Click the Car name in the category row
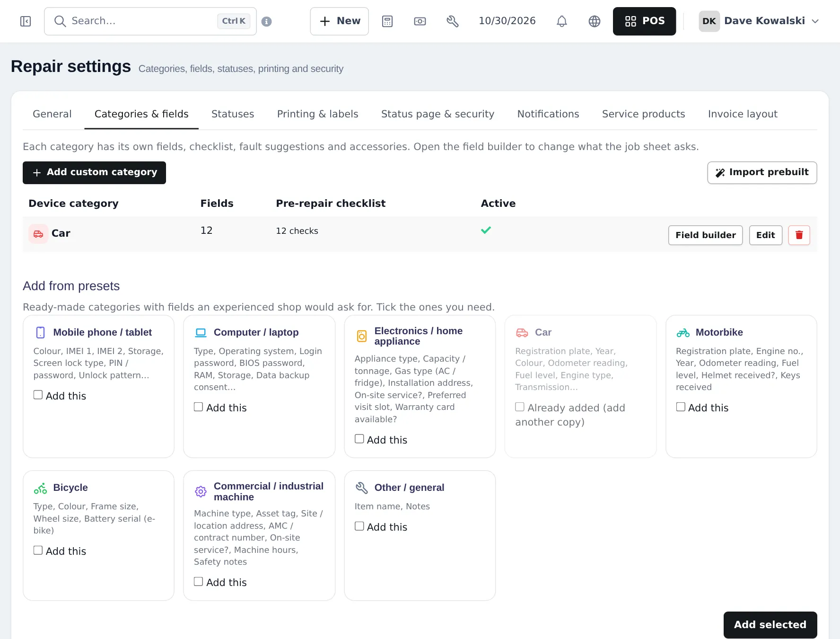 (61, 233)
